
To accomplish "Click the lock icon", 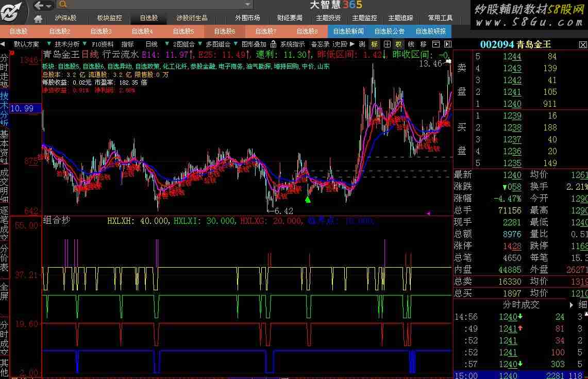I will click(273, 44).
